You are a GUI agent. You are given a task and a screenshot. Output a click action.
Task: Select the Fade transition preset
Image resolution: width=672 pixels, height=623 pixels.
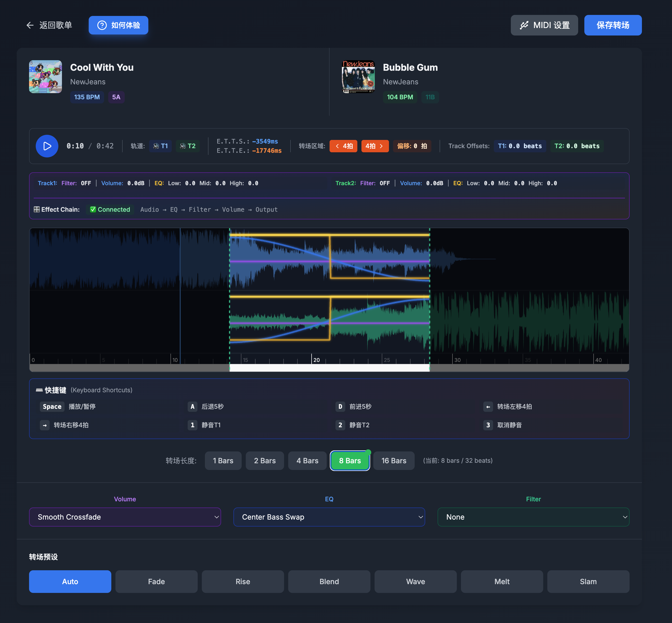tap(156, 582)
